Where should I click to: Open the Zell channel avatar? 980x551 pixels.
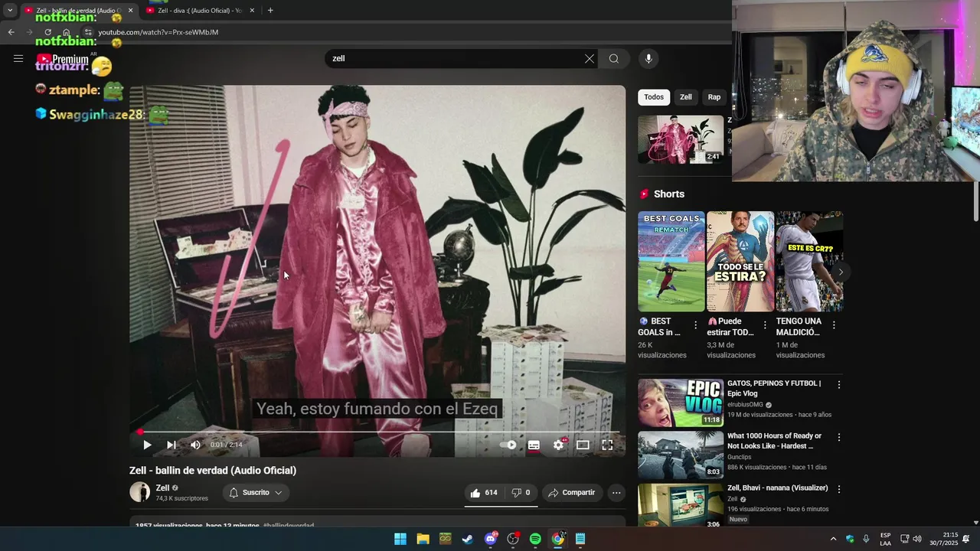(x=139, y=492)
